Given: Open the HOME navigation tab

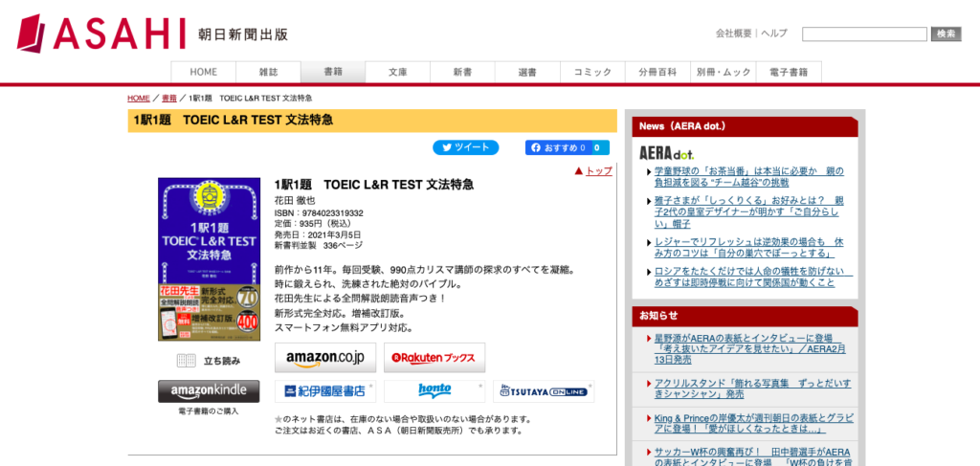Looking at the screenshot, I should point(204,72).
